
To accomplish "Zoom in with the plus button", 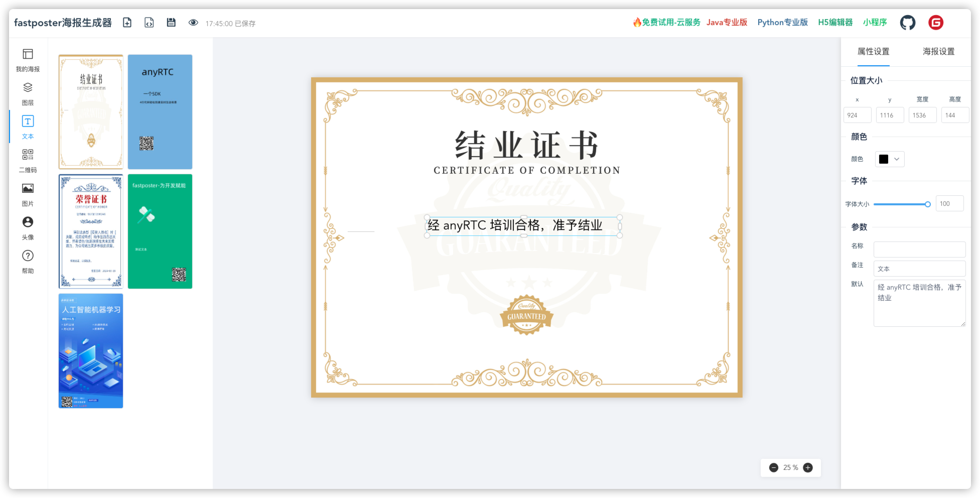I will [x=808, y=467].
